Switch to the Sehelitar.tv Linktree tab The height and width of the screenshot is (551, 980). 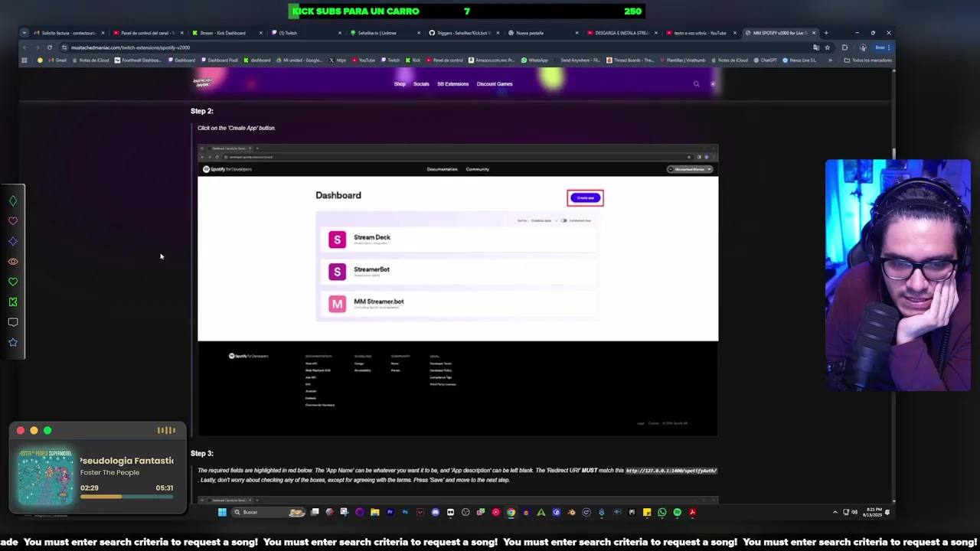pyautogui.click(x=385, y=33)
